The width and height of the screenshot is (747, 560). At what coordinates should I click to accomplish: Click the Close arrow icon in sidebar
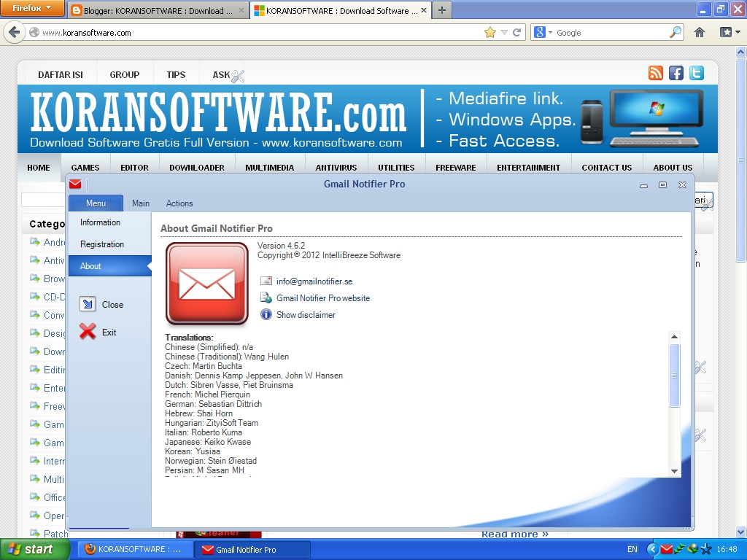point(88,304)
